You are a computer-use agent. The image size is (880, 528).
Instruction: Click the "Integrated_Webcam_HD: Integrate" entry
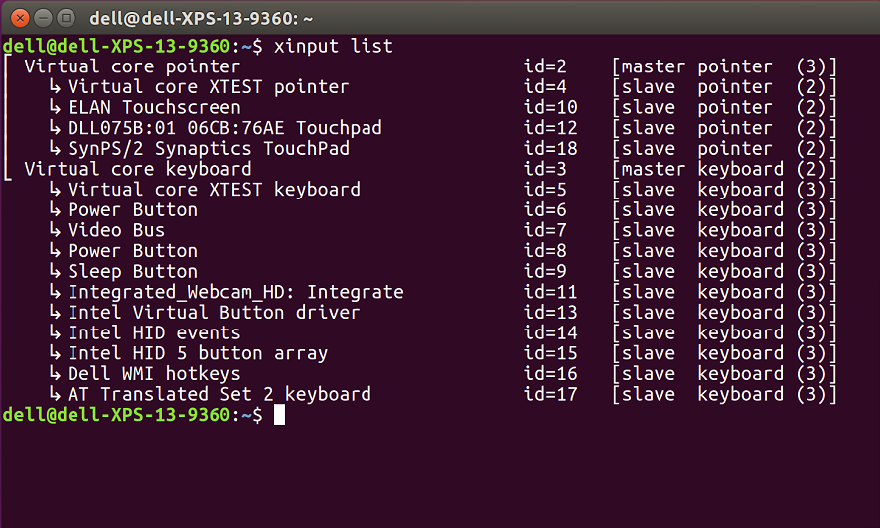pos(235,292)
